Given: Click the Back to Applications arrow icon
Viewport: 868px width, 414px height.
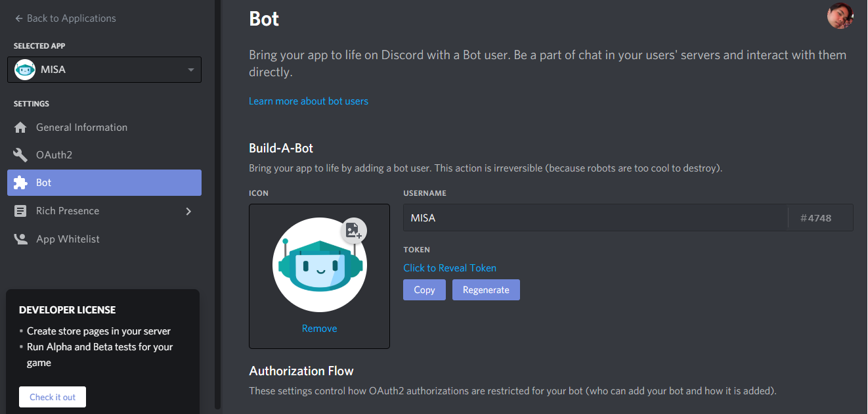Looking at the screenshot, I should coord(18,18).
